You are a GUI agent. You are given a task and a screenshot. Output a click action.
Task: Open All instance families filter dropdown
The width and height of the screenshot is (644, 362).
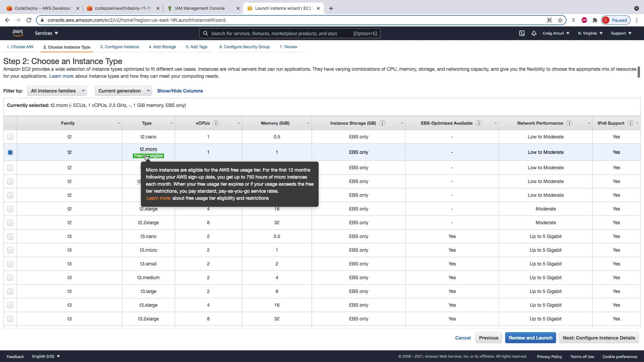click(57, 91)
